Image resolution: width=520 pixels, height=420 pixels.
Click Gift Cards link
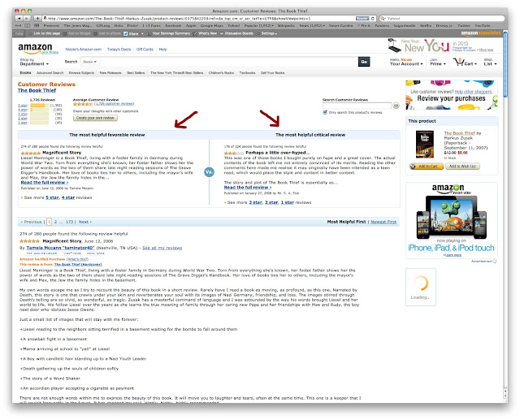tap(145, 50)
